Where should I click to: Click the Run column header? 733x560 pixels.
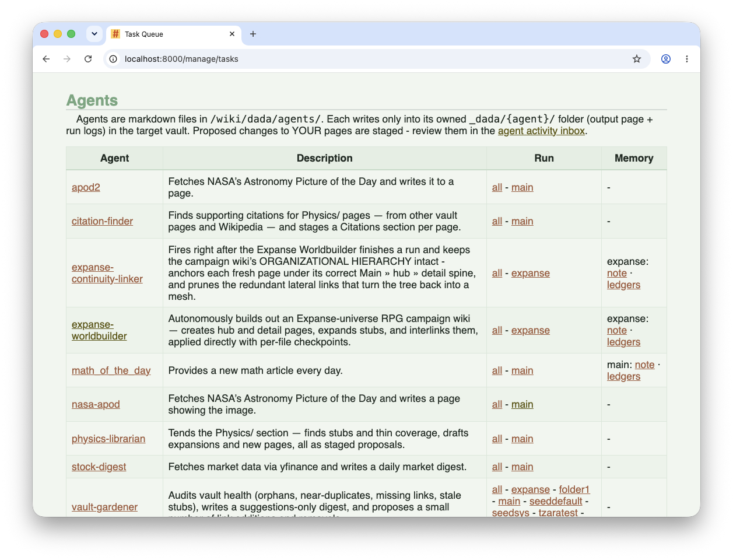(544, 158)
